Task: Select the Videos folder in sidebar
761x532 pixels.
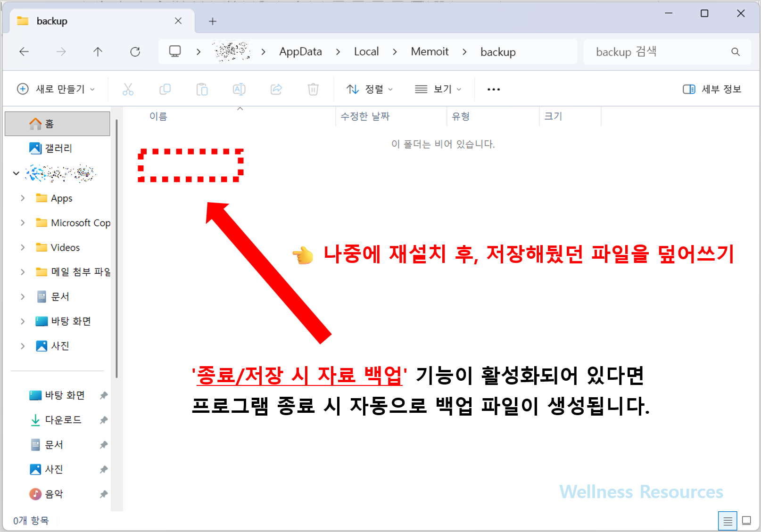Action: pos(58,247)
